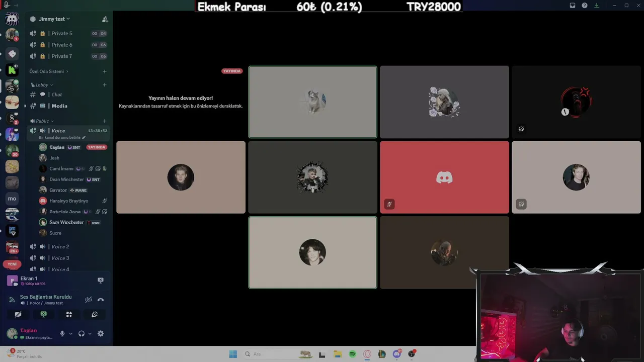Screen dimensions: 644x362
Task: Open the Discord help icon in title bar
Action: 585,6
